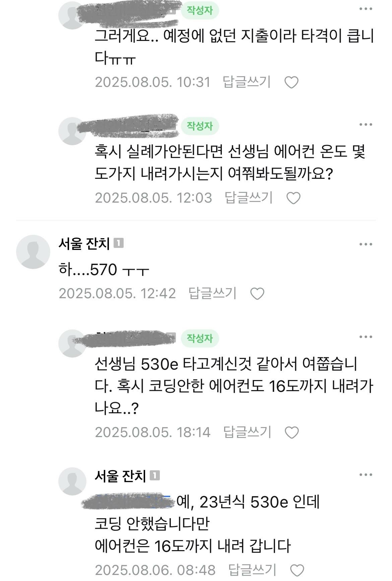Open 서울 잔치 profile avatar on 12:42 comment
Image resolution: width=392 pixels, height=581 pixels.
[33, 252]
